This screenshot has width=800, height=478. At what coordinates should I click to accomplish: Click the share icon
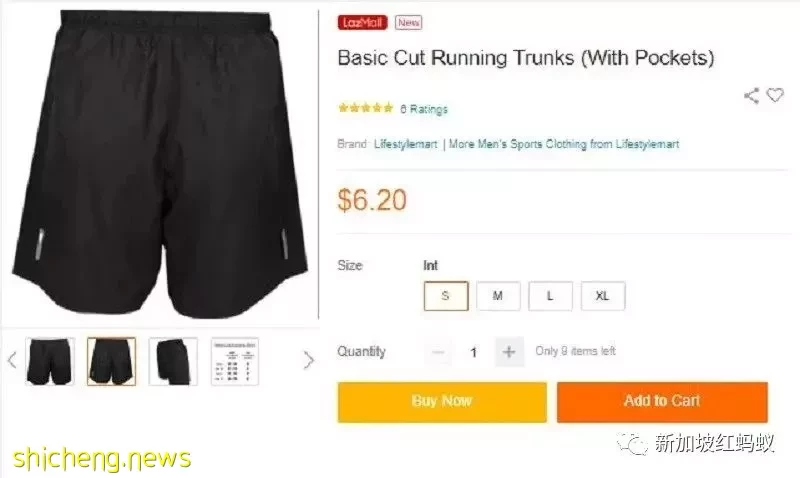point(751,95)
